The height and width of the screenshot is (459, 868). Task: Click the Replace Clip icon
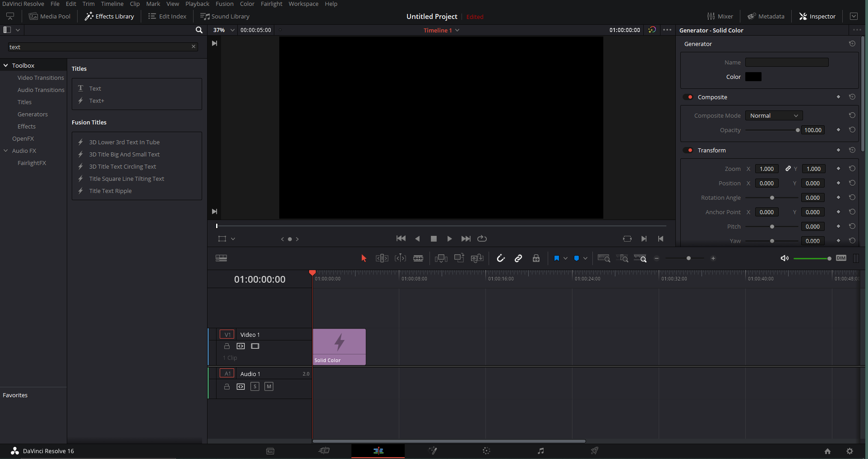click(477, 258)
